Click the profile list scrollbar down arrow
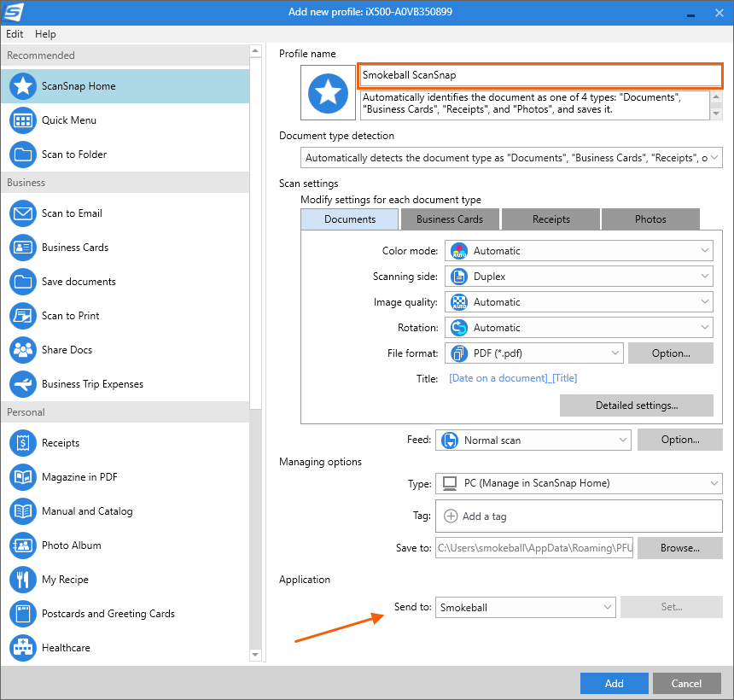The width and height of the screenshot is (734, 700). (x=255, y=655)
